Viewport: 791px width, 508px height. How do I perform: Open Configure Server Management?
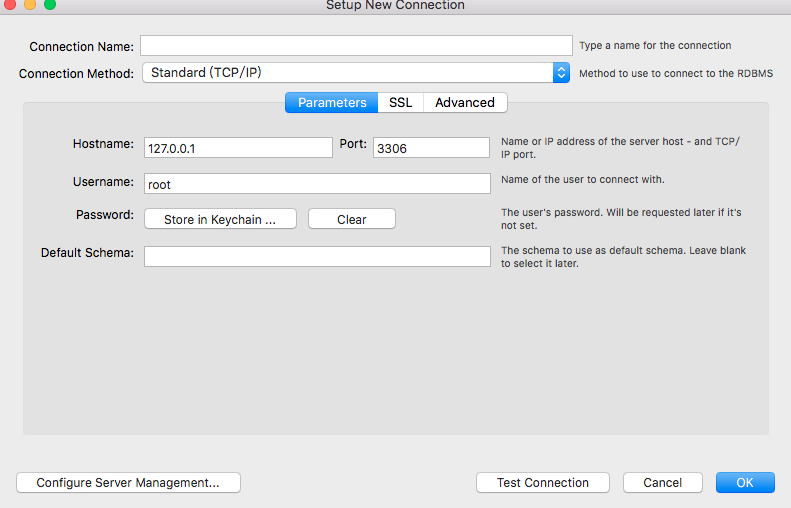tap(128, 483)
